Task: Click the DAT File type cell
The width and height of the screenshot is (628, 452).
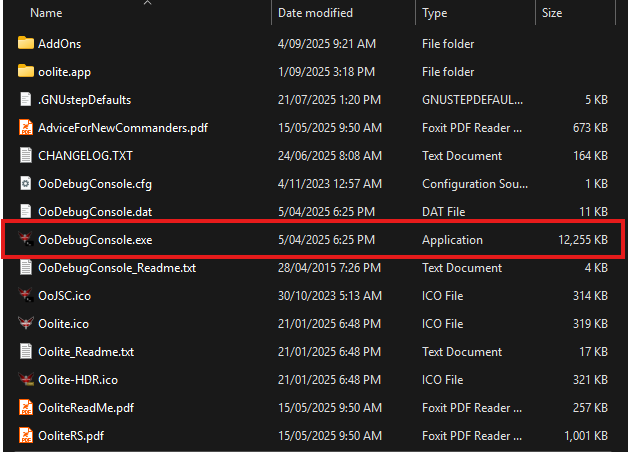Action: tap(443, 212)
